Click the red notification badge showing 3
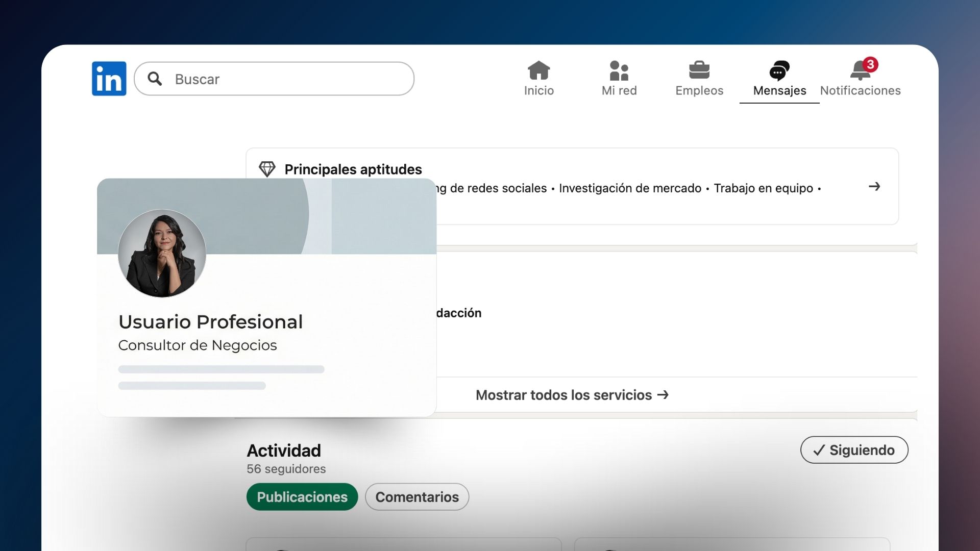The width and height of the screenshot is (980, 551). 870,64
